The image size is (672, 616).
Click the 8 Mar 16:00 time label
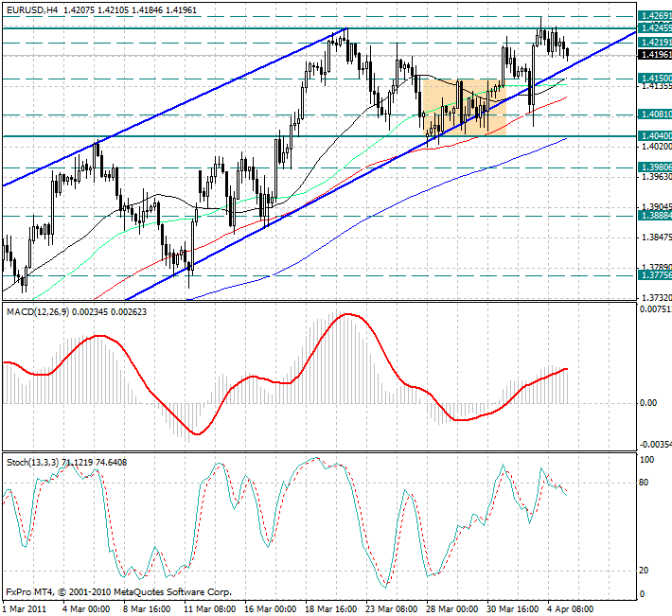pyautogui.click(x=147, y=609)
